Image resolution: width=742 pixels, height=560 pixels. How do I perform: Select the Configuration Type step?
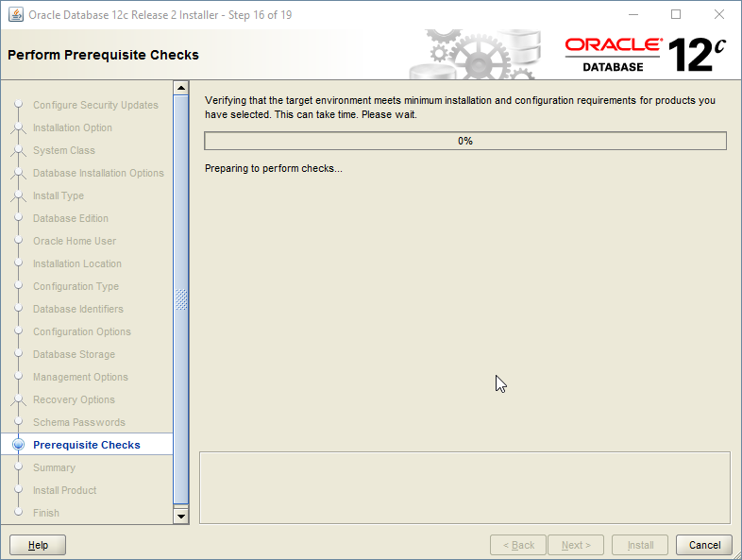click(x=76, y=286)
